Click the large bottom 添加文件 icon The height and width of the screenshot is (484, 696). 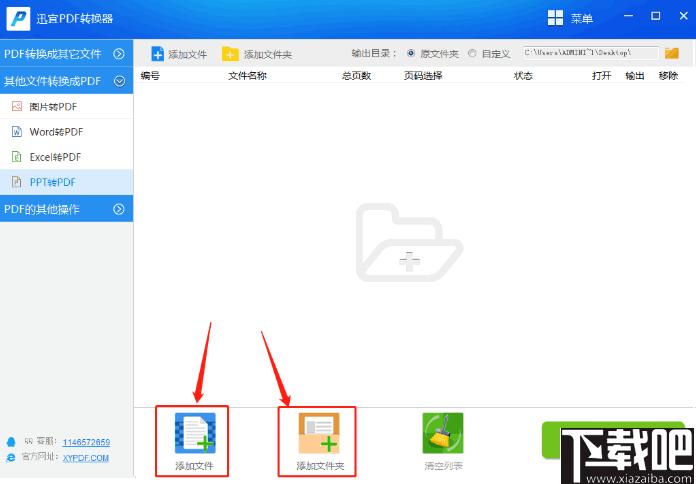195,433
